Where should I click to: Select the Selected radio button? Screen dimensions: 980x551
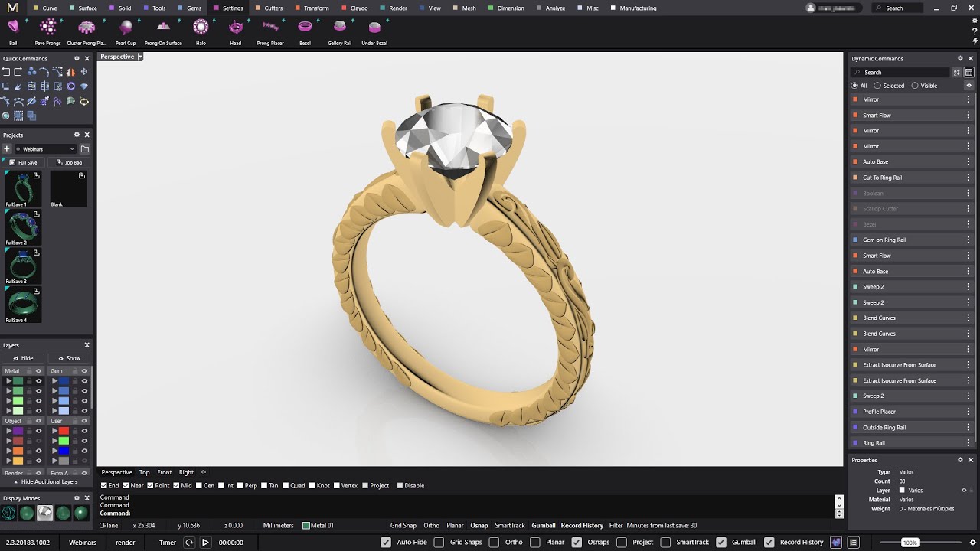pos(877,86)
